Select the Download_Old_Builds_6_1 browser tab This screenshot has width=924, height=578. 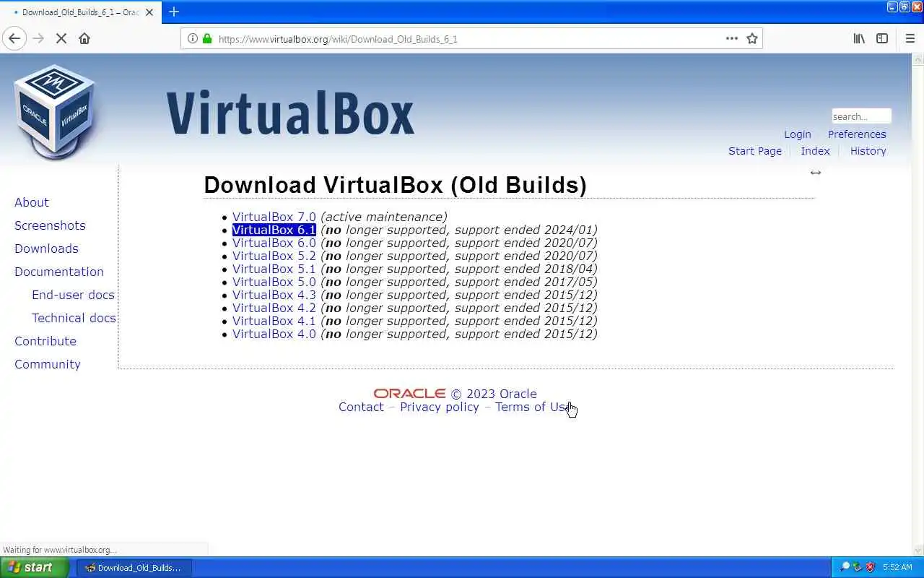tap(79, 12)
